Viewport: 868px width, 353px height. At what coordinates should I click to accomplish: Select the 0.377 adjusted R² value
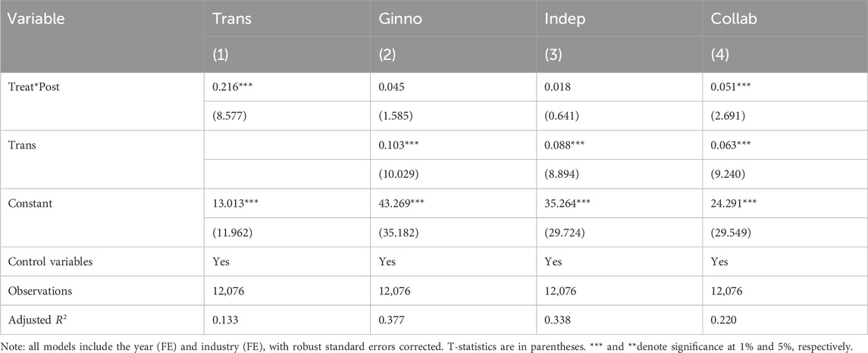click(x=390, y=319)
